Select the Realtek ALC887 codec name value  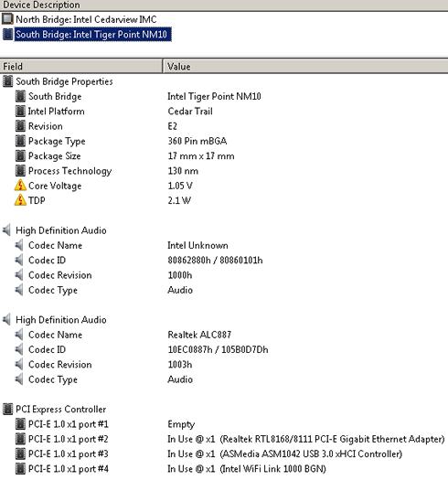pos(199,335)
